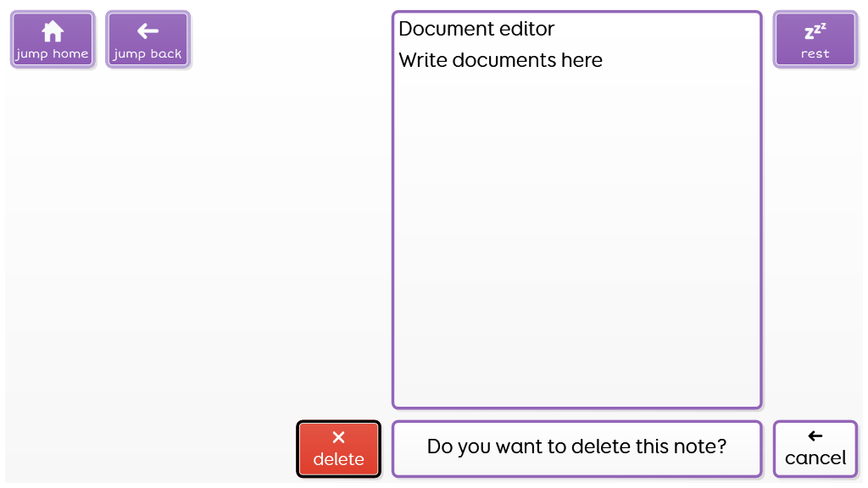Click the zzz sleep icon
The height and width of the screenshot is (488, 868).
tap(815, 32)
